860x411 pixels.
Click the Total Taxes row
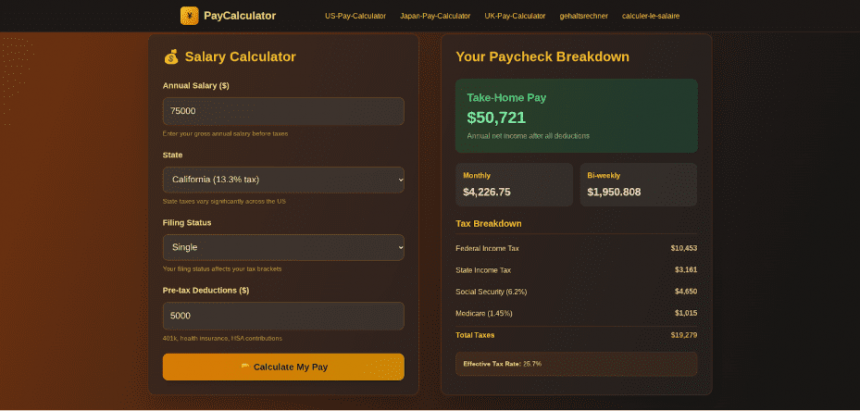(x=576, y=335)
